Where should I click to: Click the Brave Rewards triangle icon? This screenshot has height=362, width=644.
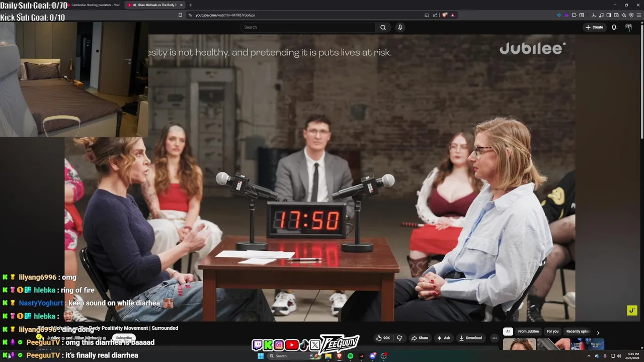tap(452, 15)
